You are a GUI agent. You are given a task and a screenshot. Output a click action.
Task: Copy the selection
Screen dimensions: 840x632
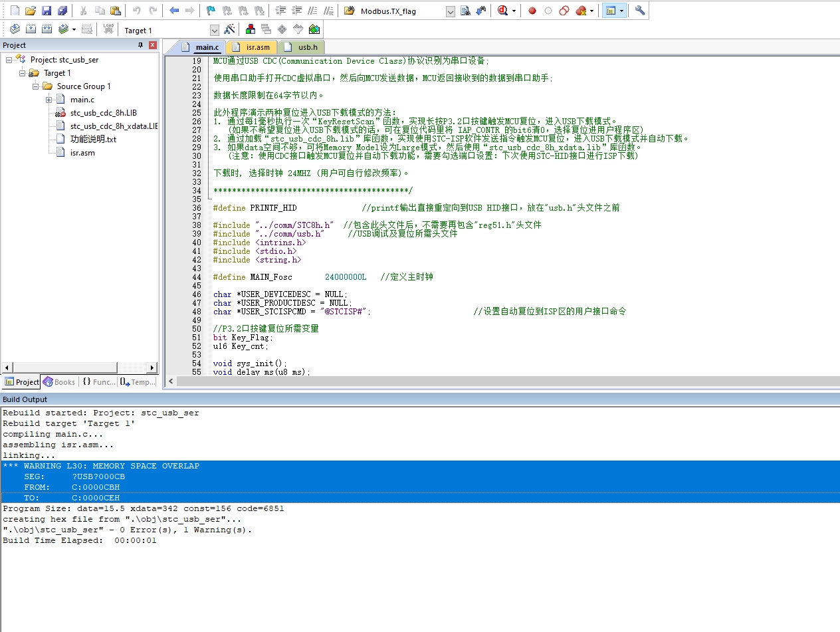pyautogui.click(x=100, y=11)
